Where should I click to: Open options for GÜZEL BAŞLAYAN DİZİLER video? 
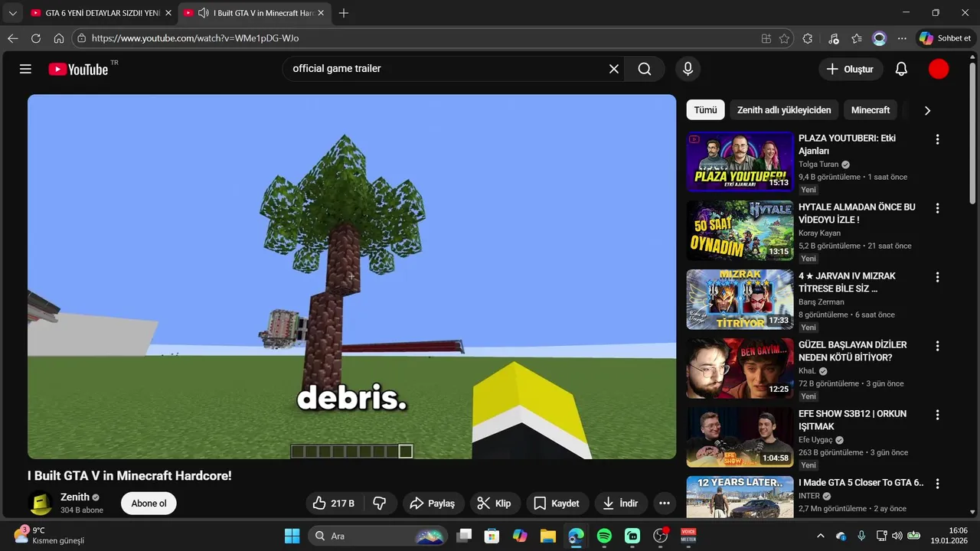tap(937, 346)
